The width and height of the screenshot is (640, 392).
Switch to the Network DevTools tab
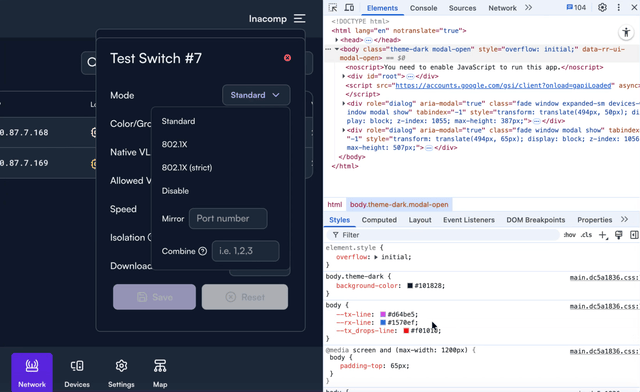point(502,8)
